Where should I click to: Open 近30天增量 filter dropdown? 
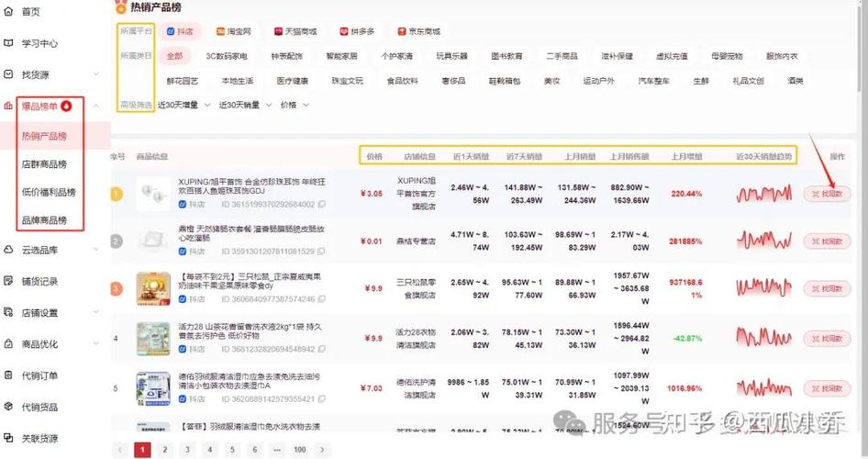click(x=184, y=105)
